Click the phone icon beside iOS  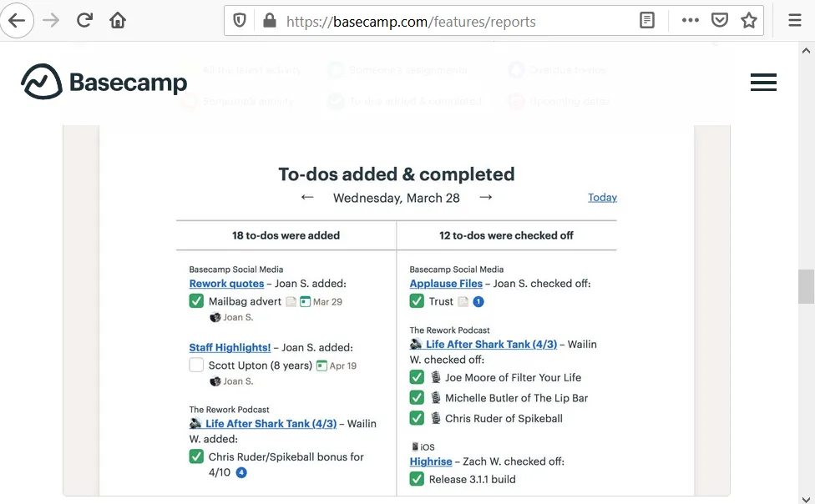click(415, 446)
